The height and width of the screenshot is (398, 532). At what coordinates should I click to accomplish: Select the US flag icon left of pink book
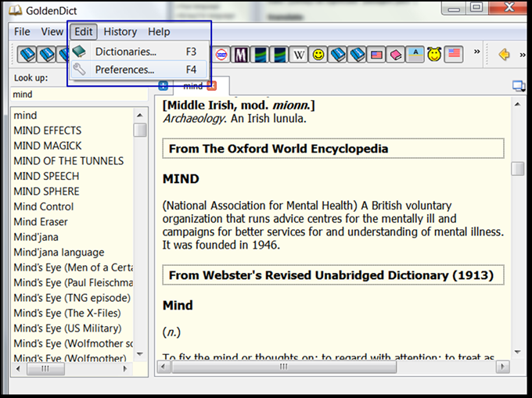tap(376, 55)
